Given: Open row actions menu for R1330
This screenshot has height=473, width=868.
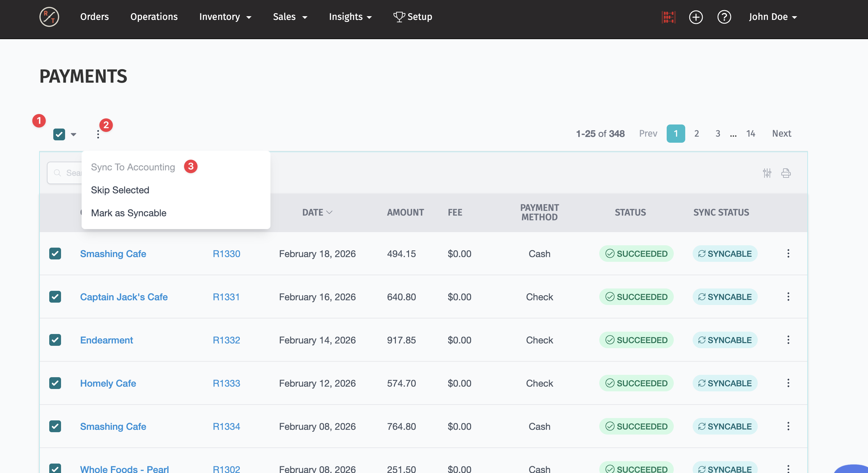Looking at the screenshot, I should [x=788, y=253].
